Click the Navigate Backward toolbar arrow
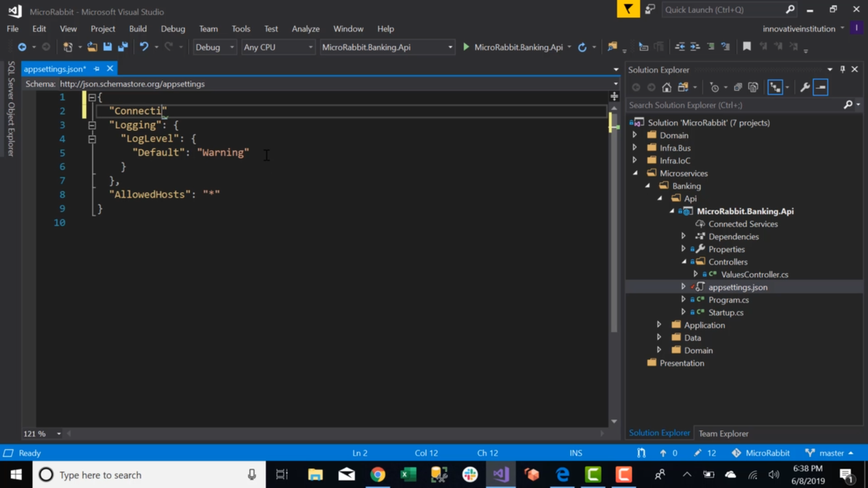This screenshot has width=868, height=488. click(22, 47)
